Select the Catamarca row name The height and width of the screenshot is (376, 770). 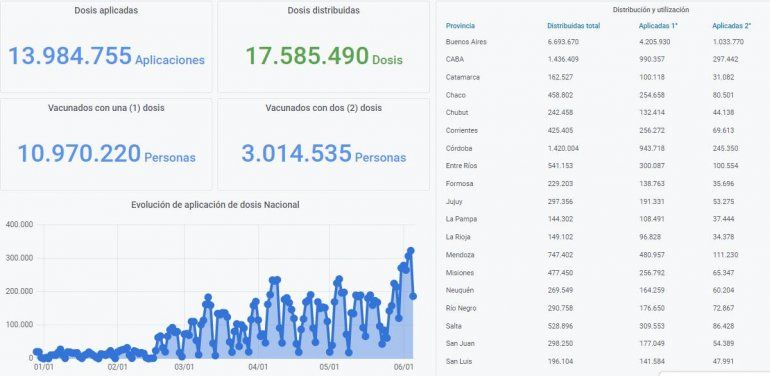(x=463, y=77)
